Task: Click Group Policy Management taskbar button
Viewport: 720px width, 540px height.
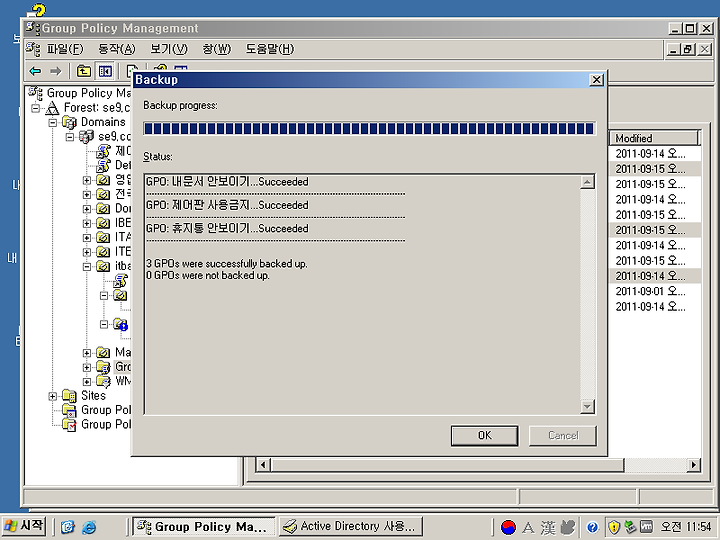Action: click(204, 526)
